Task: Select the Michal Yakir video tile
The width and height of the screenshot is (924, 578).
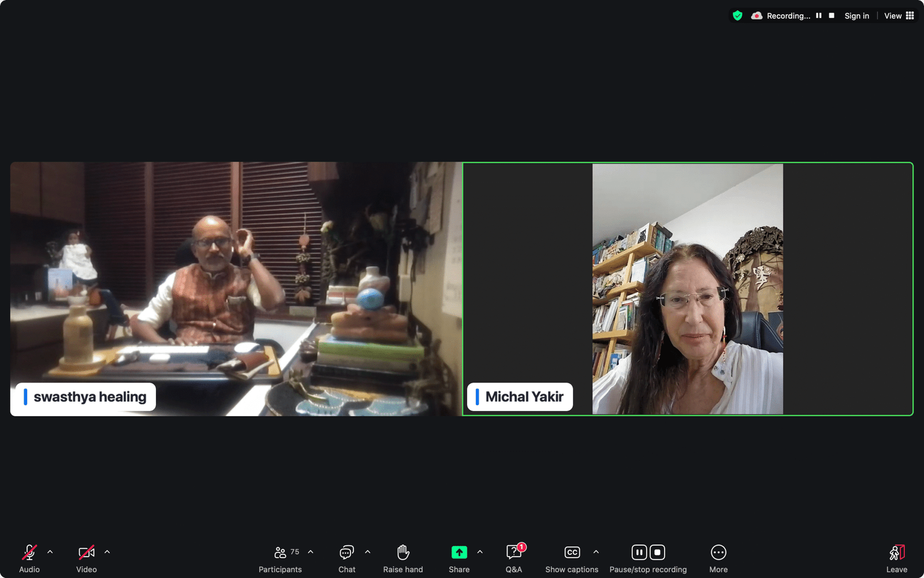Action: click(x=688, y=289)
